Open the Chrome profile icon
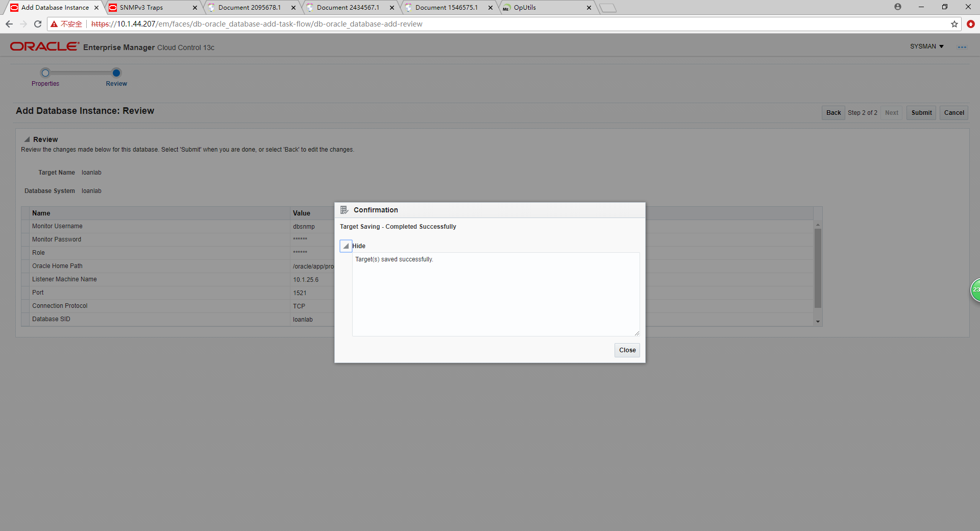The width and height of the screenshot is (980, 531). coord(898,7)
